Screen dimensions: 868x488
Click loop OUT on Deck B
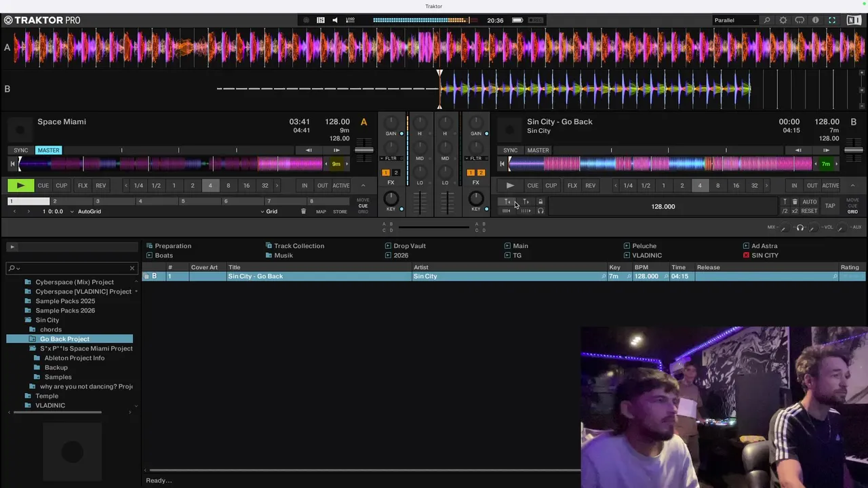812,186
